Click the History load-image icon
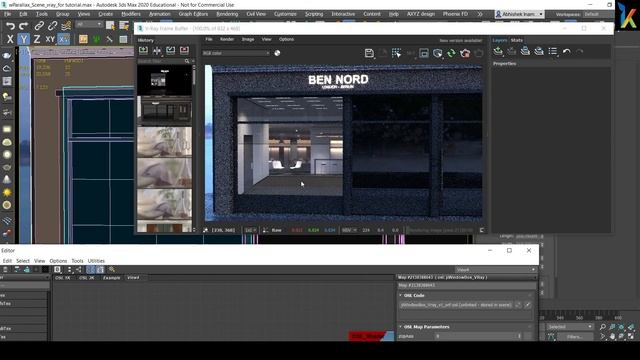 pos(171,51)
